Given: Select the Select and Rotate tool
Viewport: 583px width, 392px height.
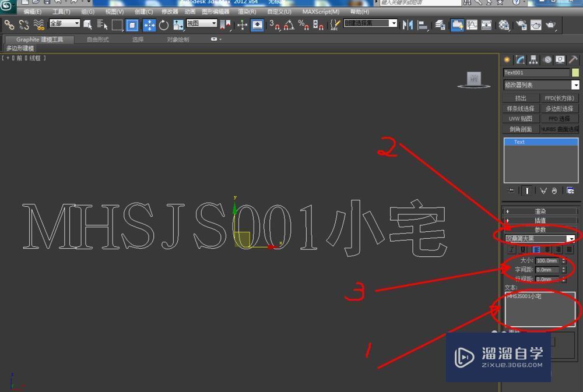Looking at the screenshot, I should [164, 25].
